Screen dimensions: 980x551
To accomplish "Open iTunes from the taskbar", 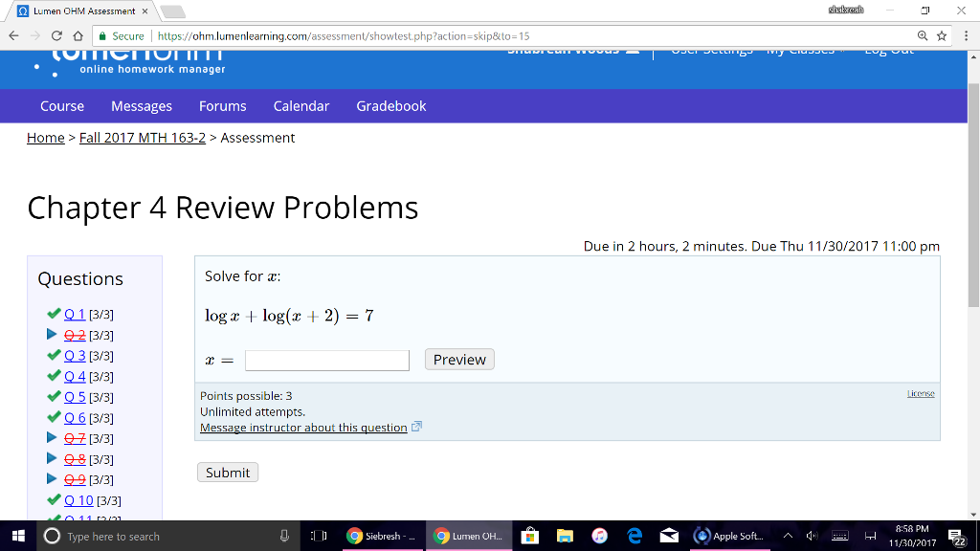I will [599, 536].
